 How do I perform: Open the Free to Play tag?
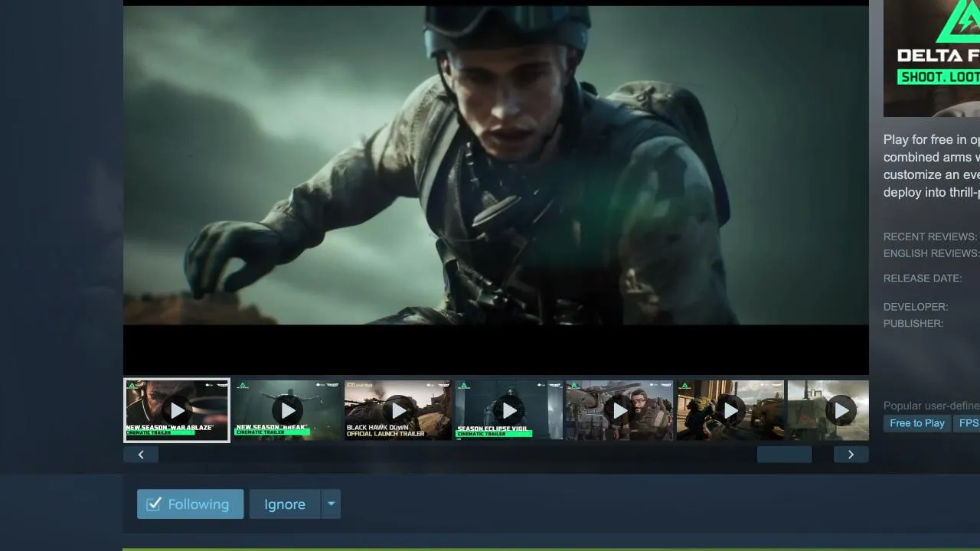(917, 423)
